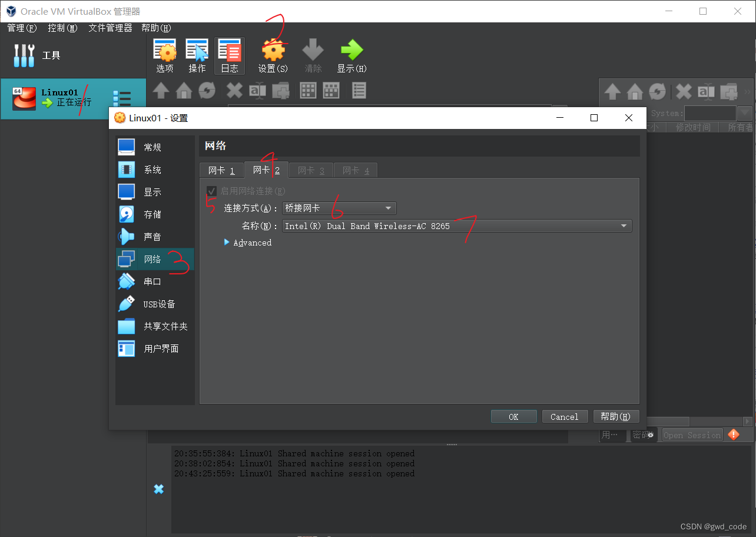Click guest pane horizontal scrollbar right arrow
The height and width of the screenshot is (537, 756).
pyautogui.click(x=748, y=422)
